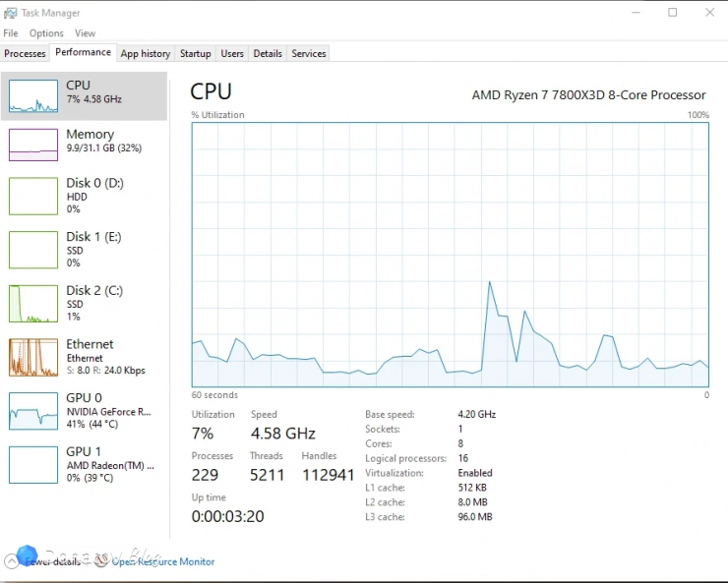This screenshot has height=583, width=728.
Task: Click the 112941 handles value
Action: click(x=329, y=475)
